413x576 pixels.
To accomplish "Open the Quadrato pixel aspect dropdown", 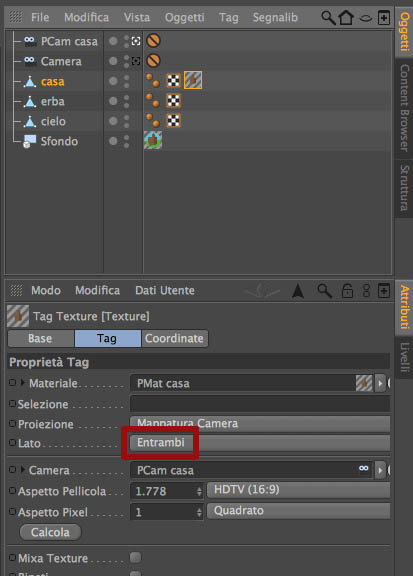I will pos(298,511).
